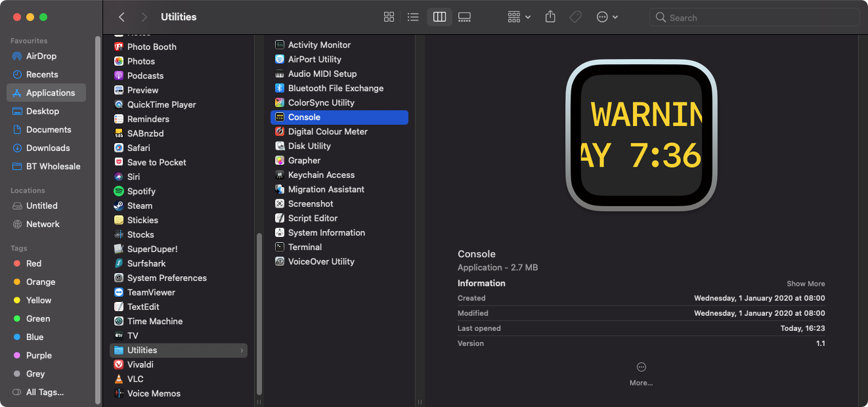Switch to gallery view
Viewport: 868px width, 407px height.
pos(464,17)
